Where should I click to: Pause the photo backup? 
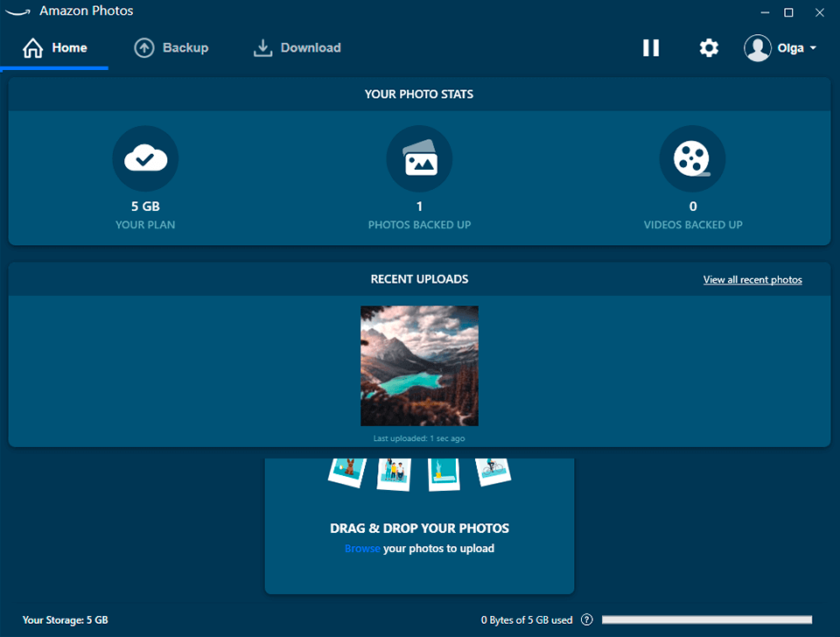(x=651, y=48)
